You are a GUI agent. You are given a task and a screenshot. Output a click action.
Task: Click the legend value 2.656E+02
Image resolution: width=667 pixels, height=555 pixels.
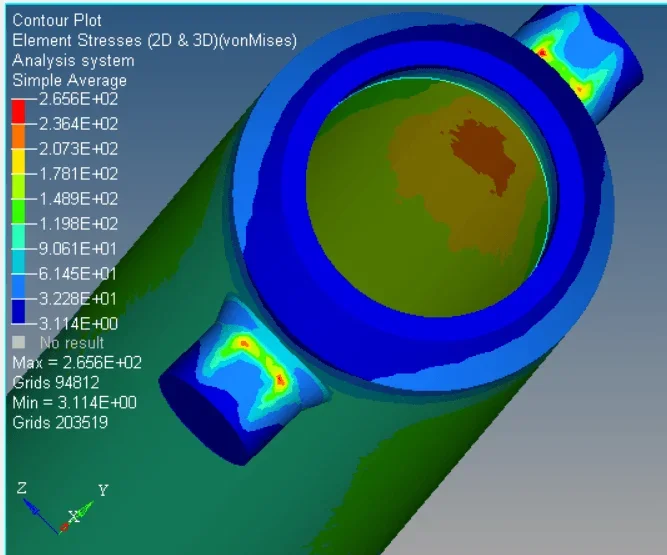[79, 99]
